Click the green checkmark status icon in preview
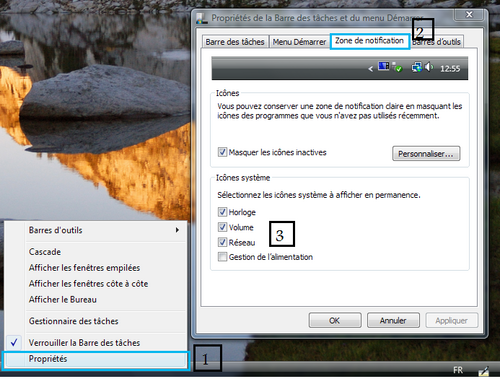Screen dimensions: 500x379 point(397,68)
